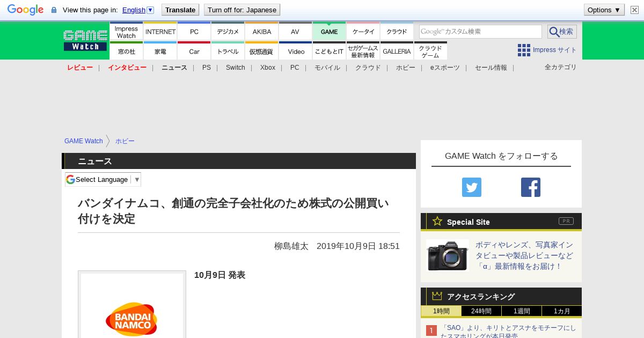The width and height of the screenshot is (644, 338).
Task: Select the 1週間 ranking tab
Action: pos(522,311)
